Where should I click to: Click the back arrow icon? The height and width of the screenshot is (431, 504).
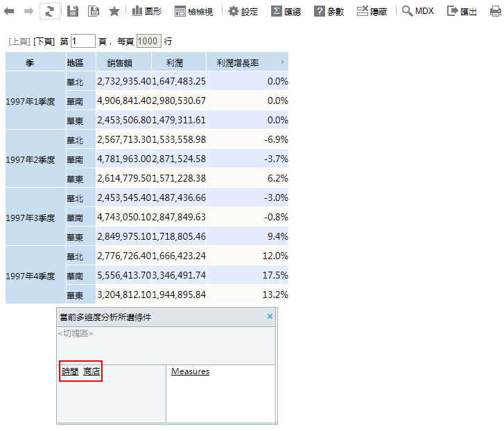11,11
